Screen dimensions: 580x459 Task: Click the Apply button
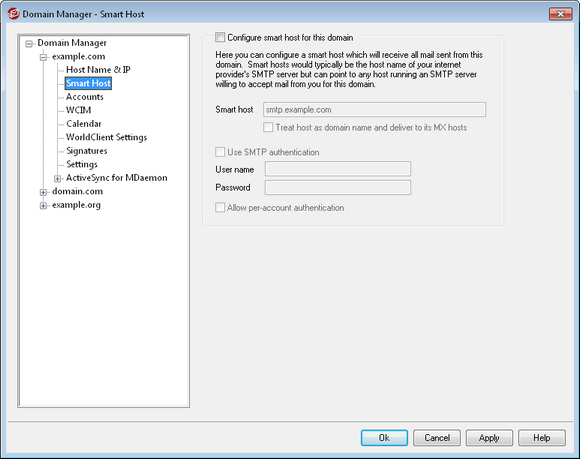pos(489,438)
